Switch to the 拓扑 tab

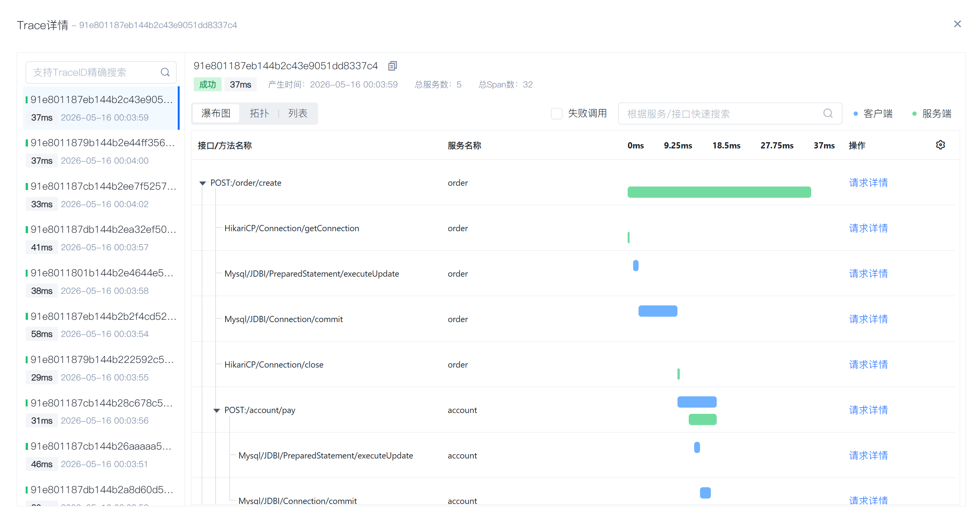[259, 113]
